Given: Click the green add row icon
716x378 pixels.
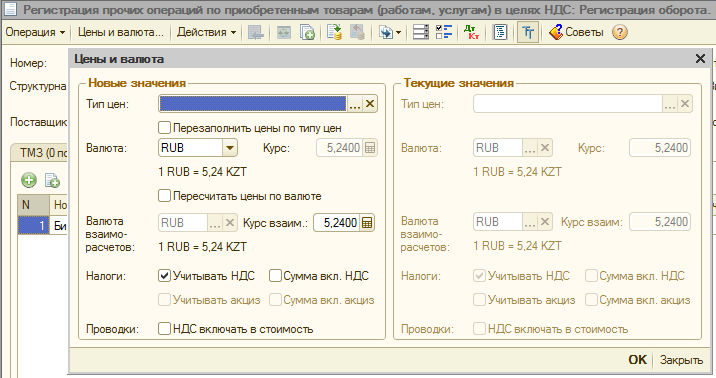Looking at the screenshot, I should point(29,180).
